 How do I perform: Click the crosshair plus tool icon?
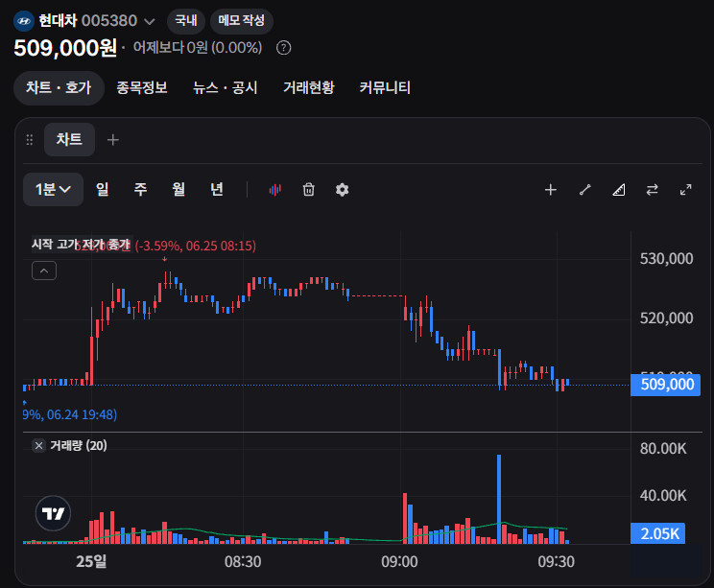tap(551, 190)
